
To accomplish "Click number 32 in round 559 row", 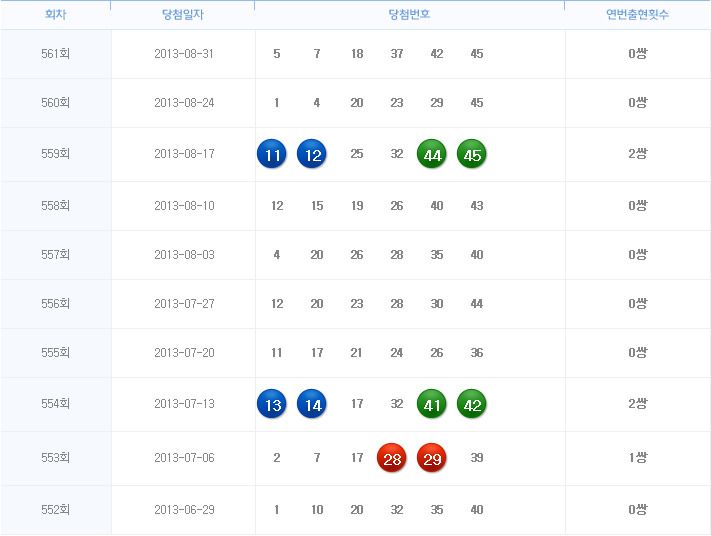I will click(397, 154).
